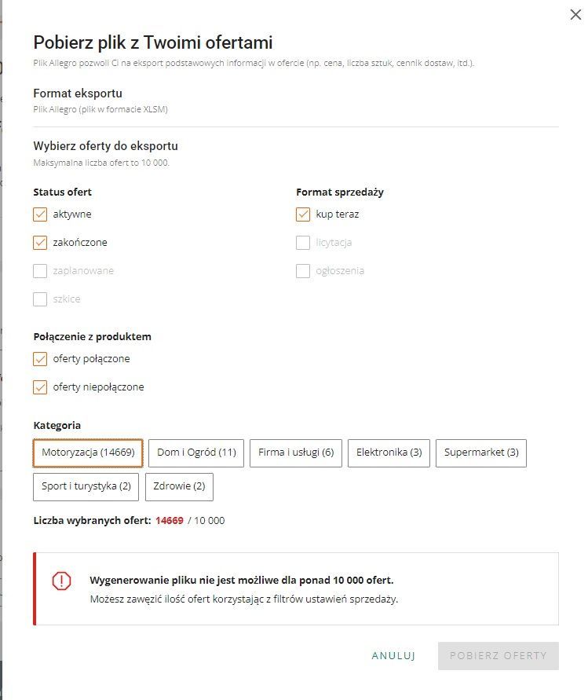Click the 'zaplanowane' checkbox
588x700 pixels.
click(41, 271)
